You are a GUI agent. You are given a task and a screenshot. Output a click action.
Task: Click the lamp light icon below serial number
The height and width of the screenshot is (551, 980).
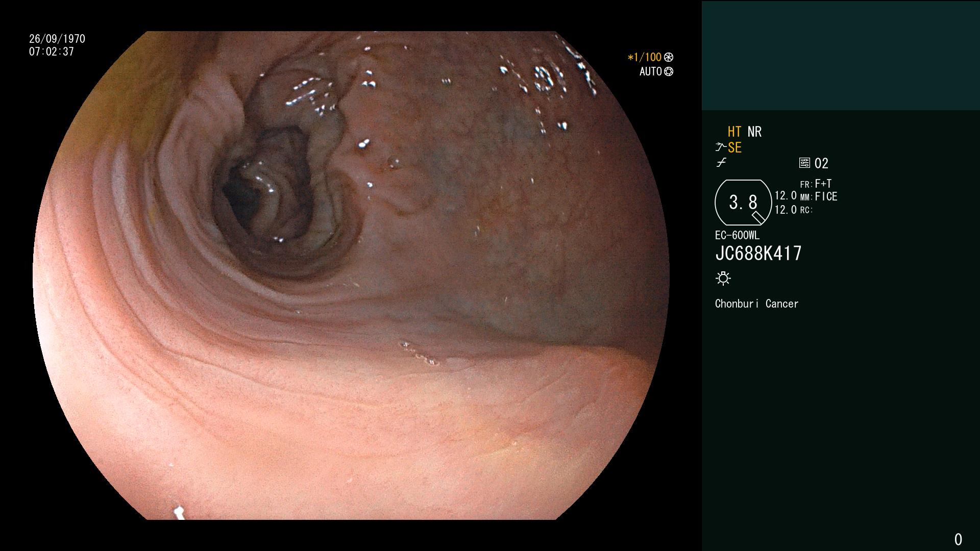pos(723,279)
